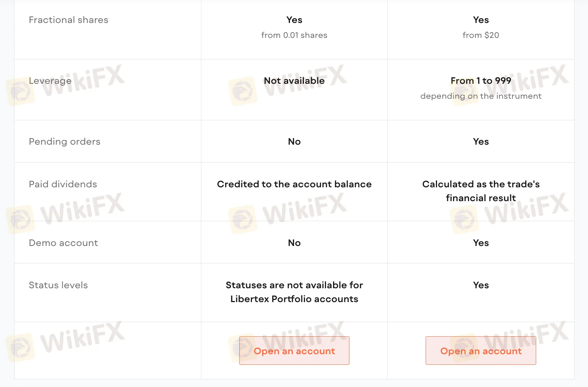Select the Fractional shares row label
The height and width of the screenshot is (387, 588).
pos(69,20)
